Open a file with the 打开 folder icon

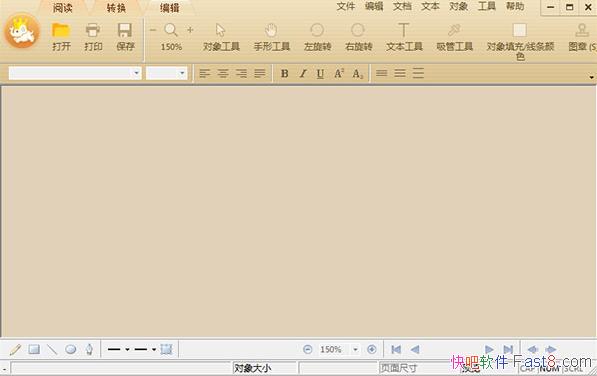[61, 31]
